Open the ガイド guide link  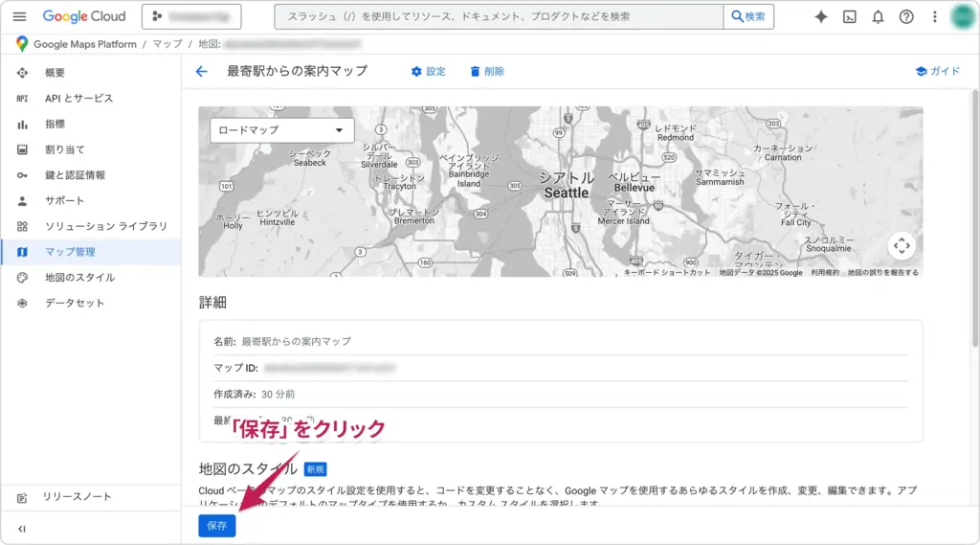pyautogui.click(x=938, y=71)
